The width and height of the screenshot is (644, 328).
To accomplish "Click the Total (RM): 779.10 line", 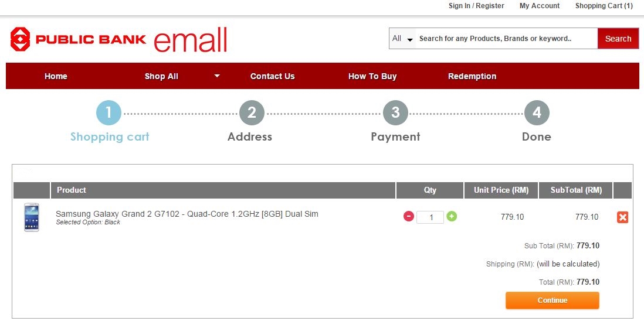I will point(570,282).
